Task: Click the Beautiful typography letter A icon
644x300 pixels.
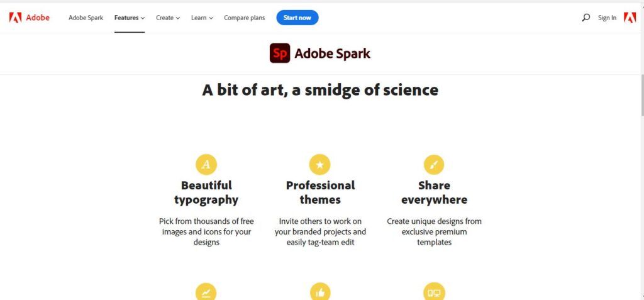Action: coord(206,164)
